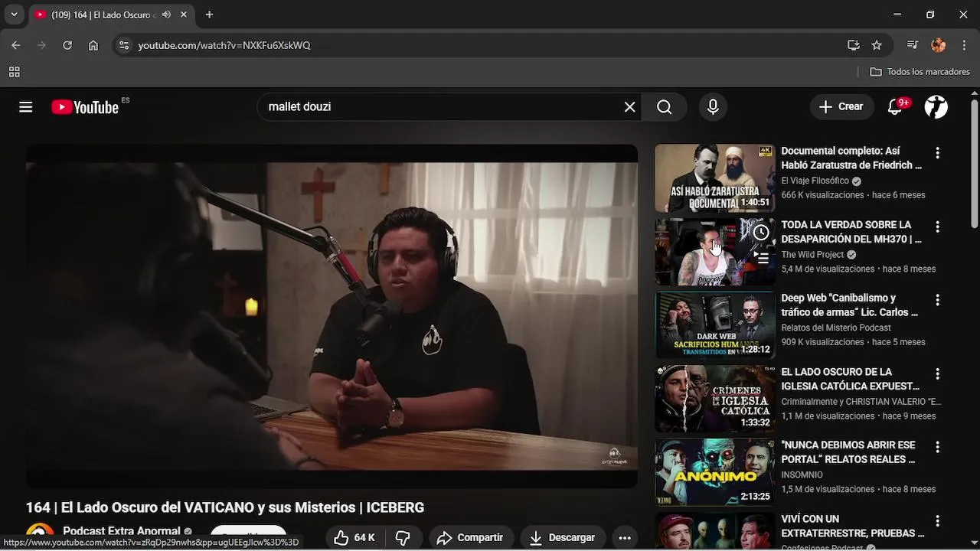Open options for 'VIVÍ CON UN EXTRATERRESTRE' video
The height and width of the screenshot is (551, 980).
tap(937, 521)
